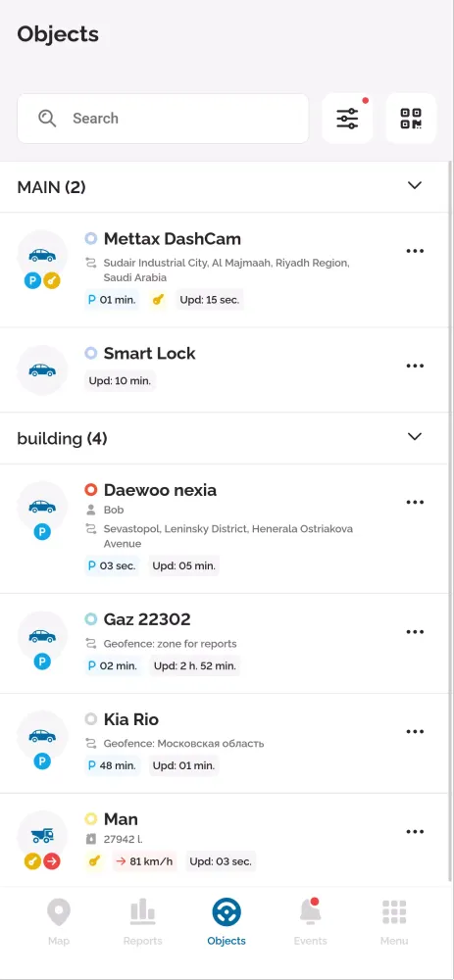
Task: Click in the Search field
Action: coord(163,119)
